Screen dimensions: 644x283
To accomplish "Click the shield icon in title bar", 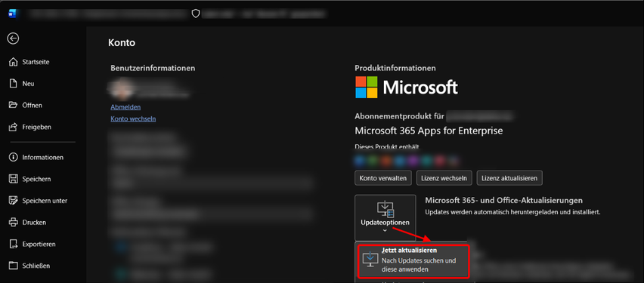I will (196, 14).
